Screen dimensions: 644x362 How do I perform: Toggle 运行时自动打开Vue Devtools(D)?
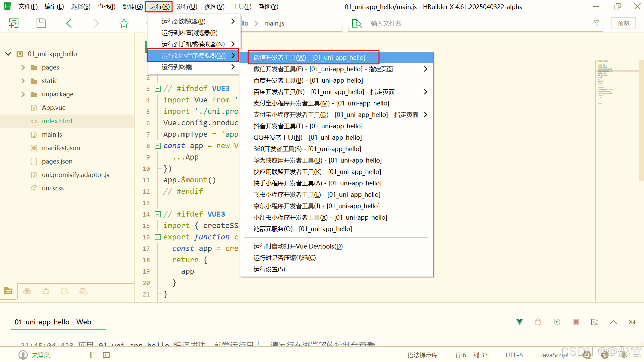pyautogui.click(x=336, y=246)
